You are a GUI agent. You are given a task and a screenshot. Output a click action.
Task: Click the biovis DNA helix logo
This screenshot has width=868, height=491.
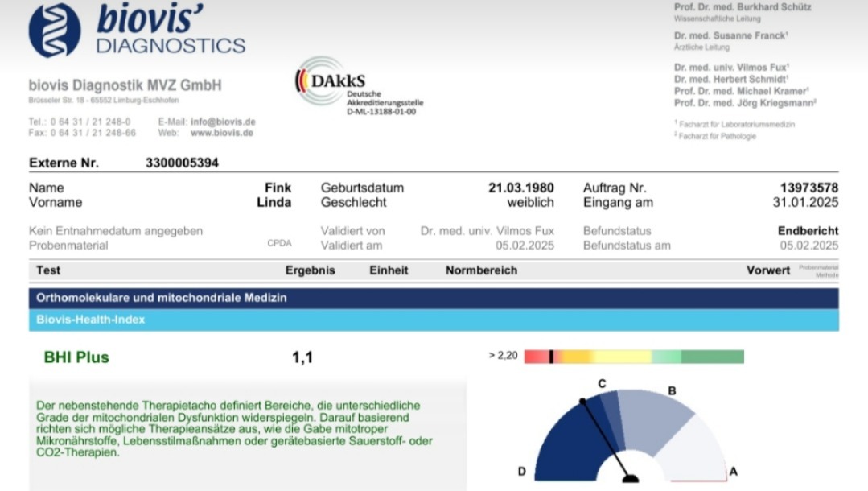pyautogui.click(x=54, y=31)
